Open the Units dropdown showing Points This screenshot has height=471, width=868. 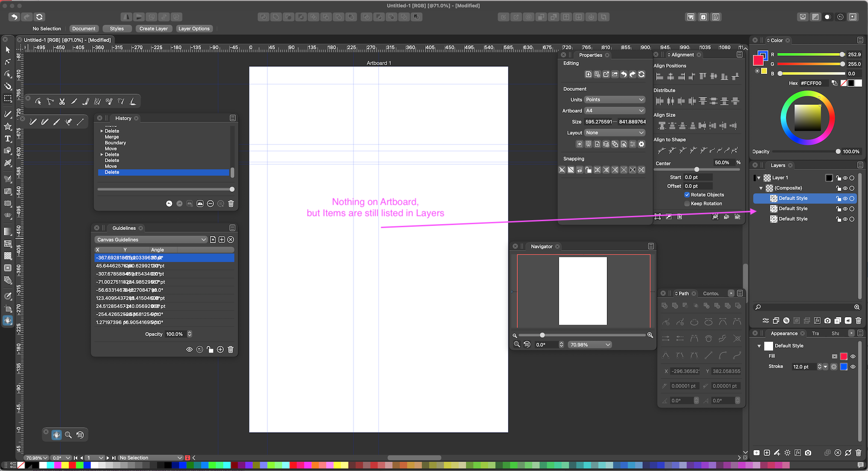pos(614,99)
